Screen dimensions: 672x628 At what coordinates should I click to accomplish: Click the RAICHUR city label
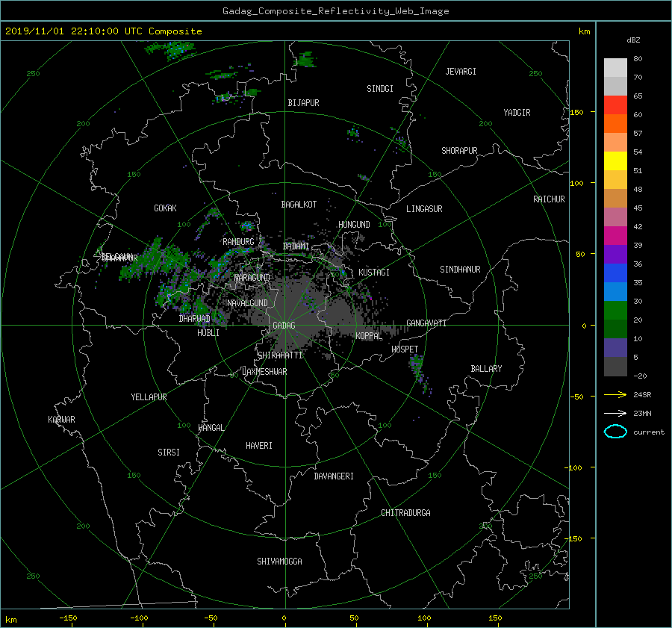coord(549,199)
